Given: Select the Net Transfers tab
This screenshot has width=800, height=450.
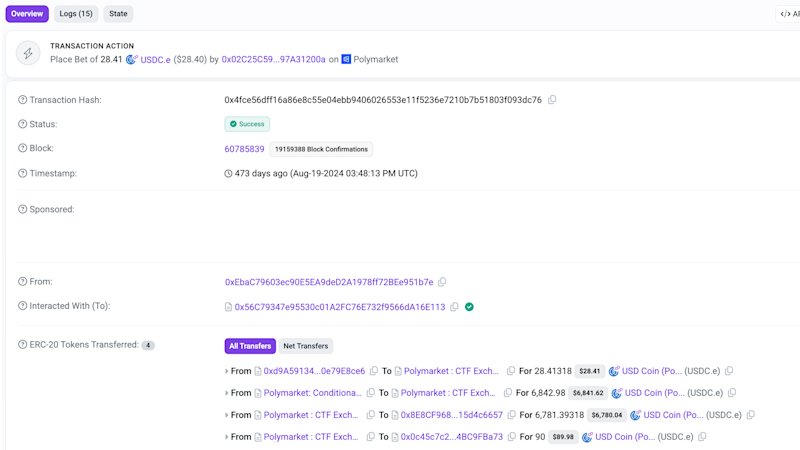Looking at the screenshot, I should 306,346.
